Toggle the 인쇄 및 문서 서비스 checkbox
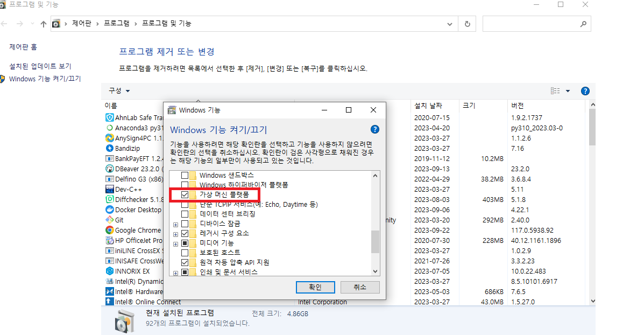 coord(185,272)
